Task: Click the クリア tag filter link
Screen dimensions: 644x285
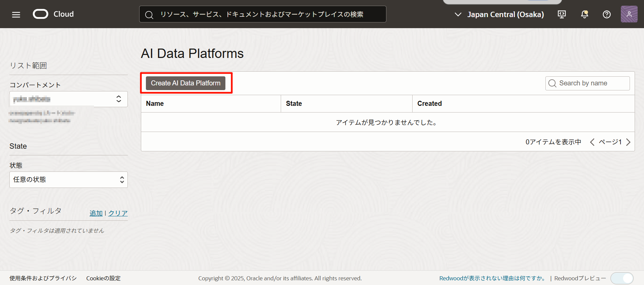Action: 118,213
